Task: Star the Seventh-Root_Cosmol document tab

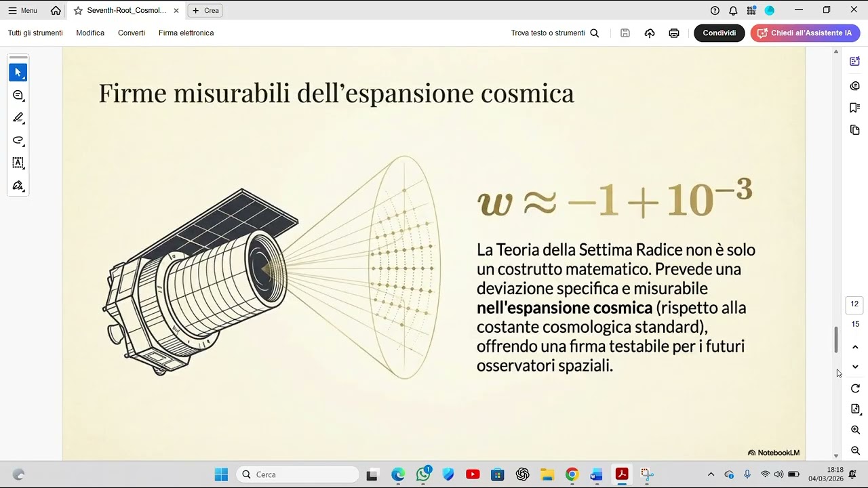Action: coord(78,11)
